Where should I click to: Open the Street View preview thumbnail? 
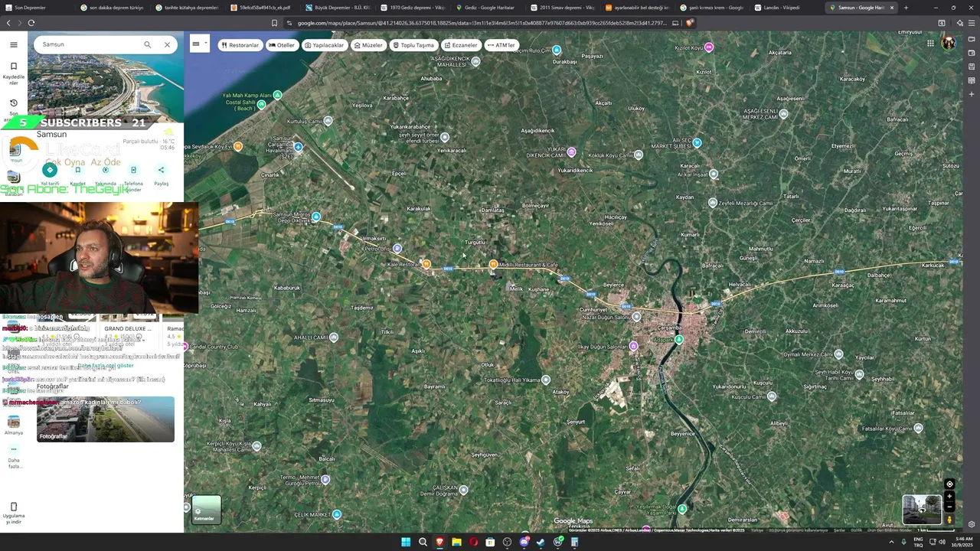click(x=922, y=510)
